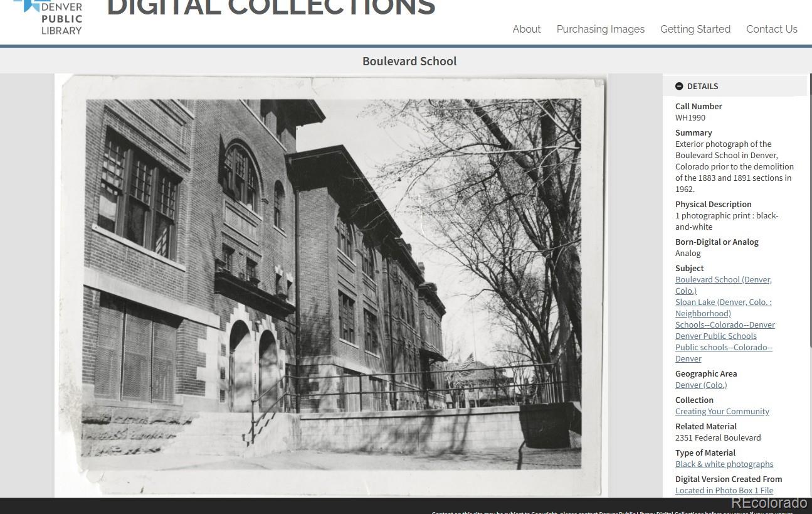The height and width of the screenshot is (514, 812).
Task: Click the Boulevard School page title
Action: [x=409, y=61]
